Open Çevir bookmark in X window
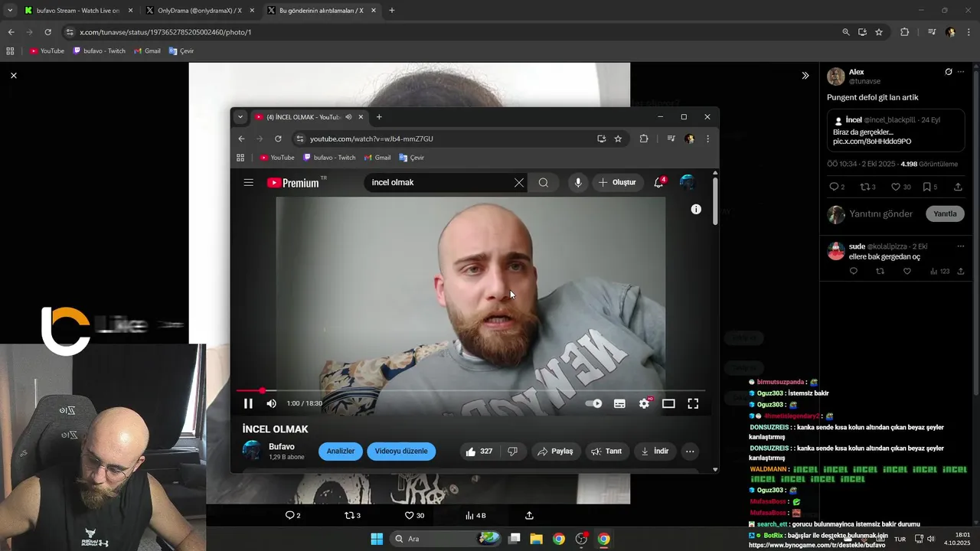The image size is (980, 551). tap(181, 51)
